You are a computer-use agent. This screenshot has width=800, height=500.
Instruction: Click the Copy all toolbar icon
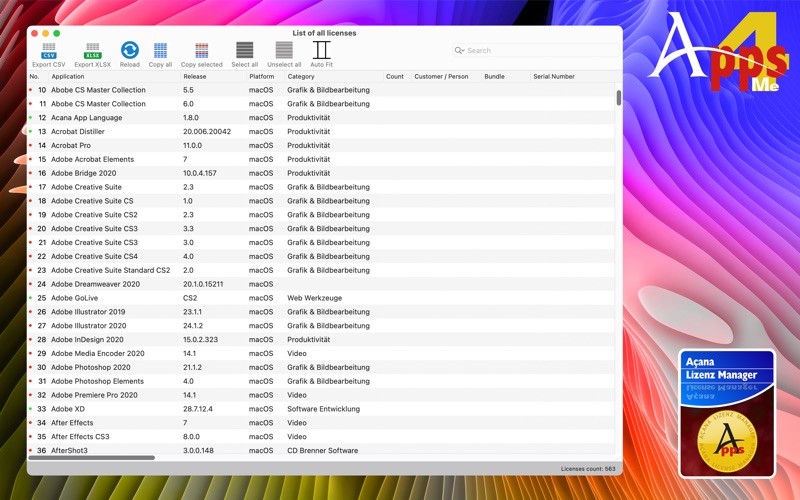tap(160, 51)
